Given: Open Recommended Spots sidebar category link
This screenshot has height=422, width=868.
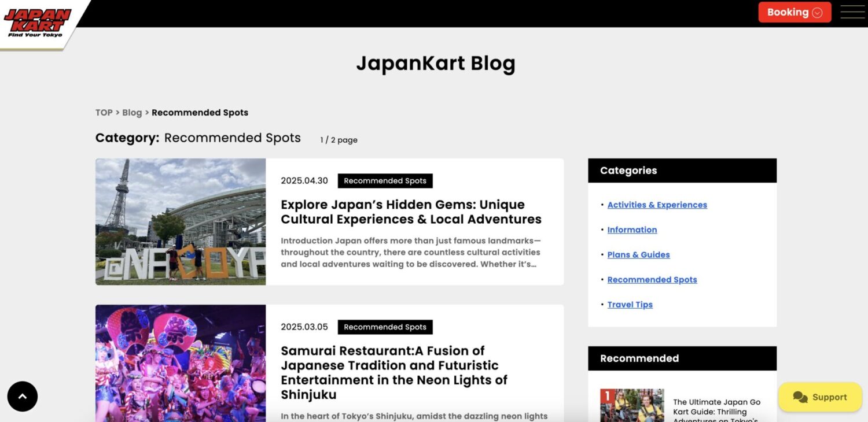Looking at the screenshot, I should [x=652, y=279].
